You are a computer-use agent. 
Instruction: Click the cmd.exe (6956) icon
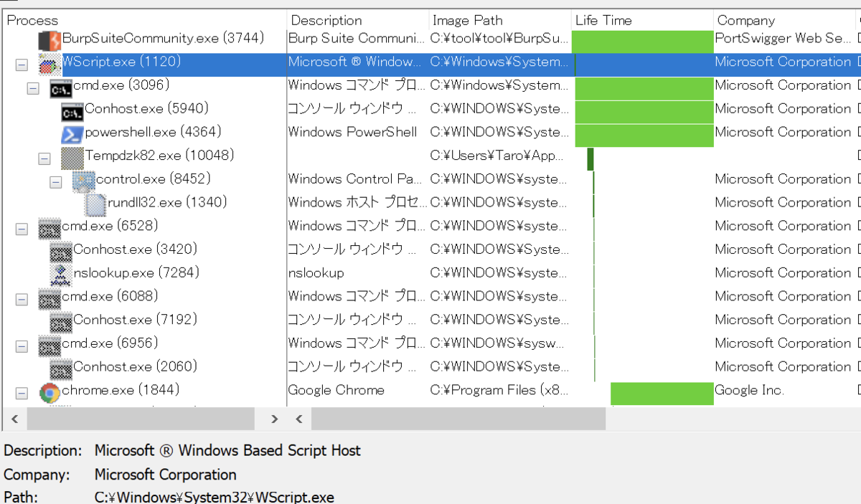click(49, 346)
